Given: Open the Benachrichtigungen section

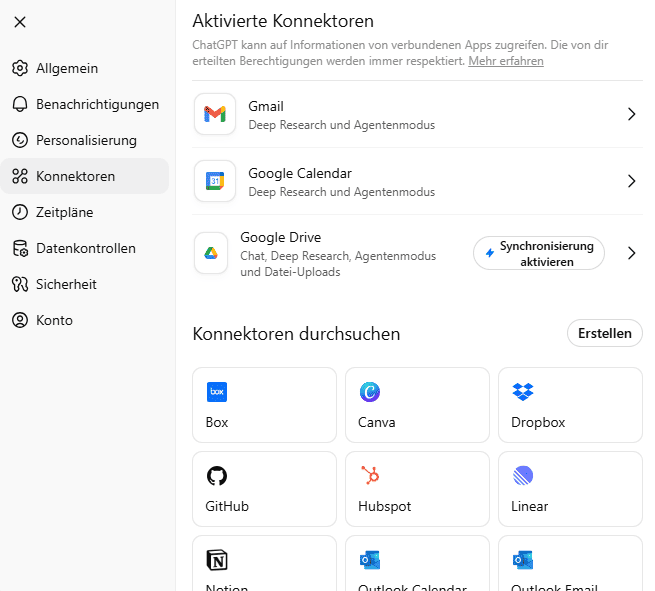Looking at the screenshot, I should pyautogui.click(x=84, y=104).
